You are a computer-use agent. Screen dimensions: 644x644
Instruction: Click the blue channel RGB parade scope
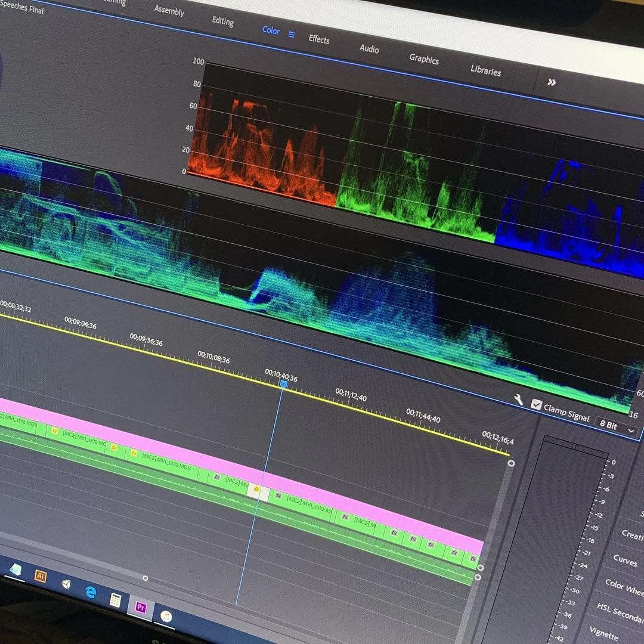pyautogui.click(x=571, y=218)
